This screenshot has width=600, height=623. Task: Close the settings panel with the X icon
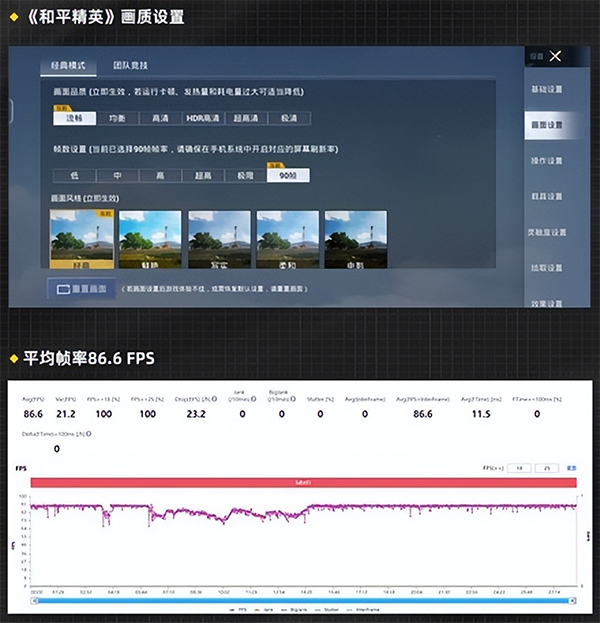tap(556, 57)
